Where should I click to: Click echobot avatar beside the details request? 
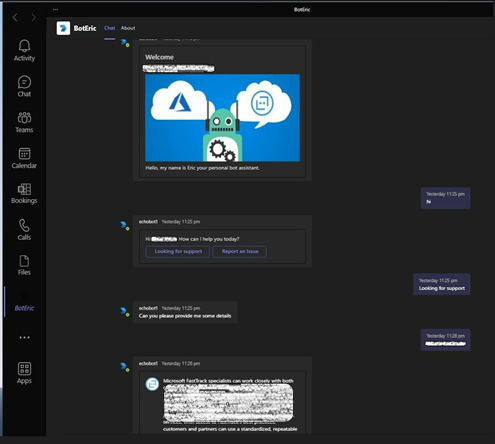click(x=125, y=312)
